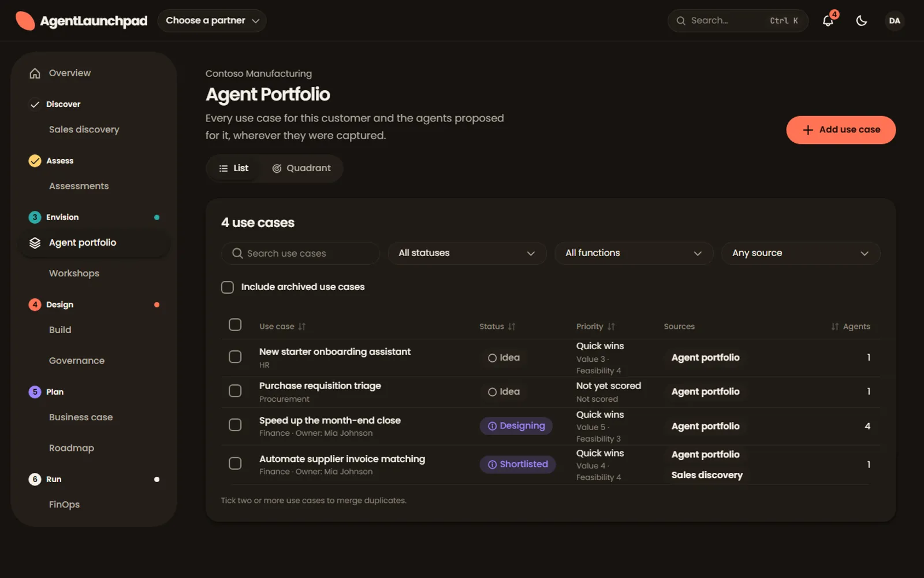Image resolution: width=924 pixels, height=578 pixels.
Task: Click the global Search box
Action: (x=738, y=21)
